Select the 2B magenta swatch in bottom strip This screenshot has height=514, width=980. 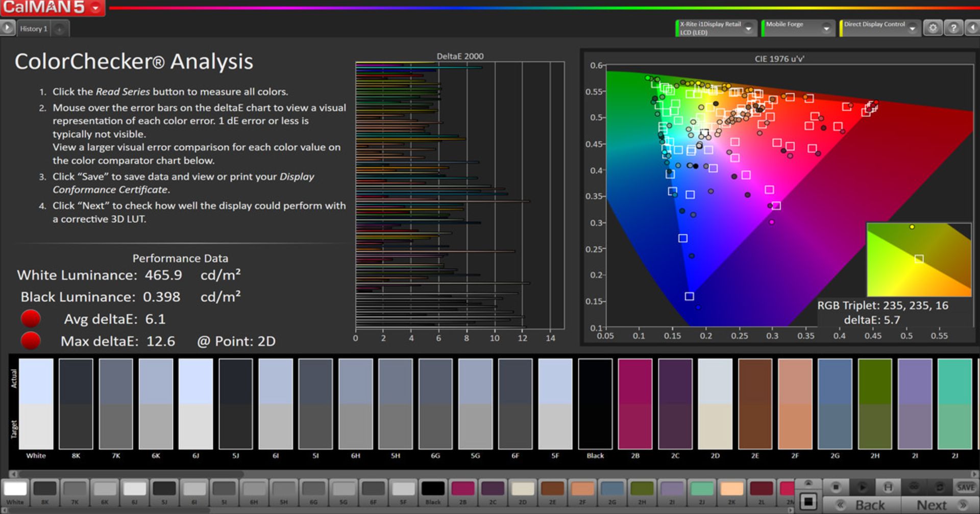click(x=463, y=490)
